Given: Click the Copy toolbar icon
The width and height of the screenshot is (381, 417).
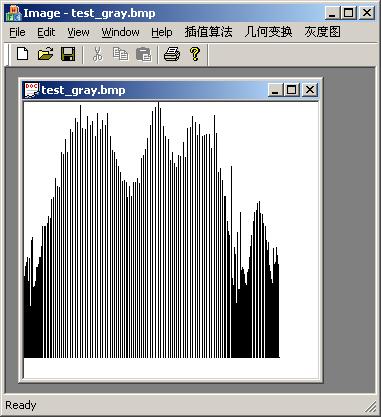Looking at the screenshot, I should pos(120,54).
